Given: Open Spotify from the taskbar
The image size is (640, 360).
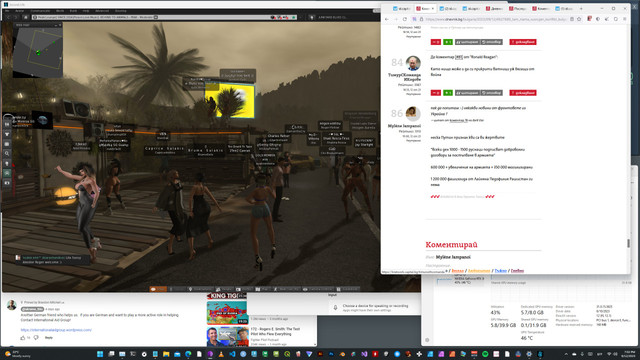Looking at the screenshot, I should (x=485, y=354).
